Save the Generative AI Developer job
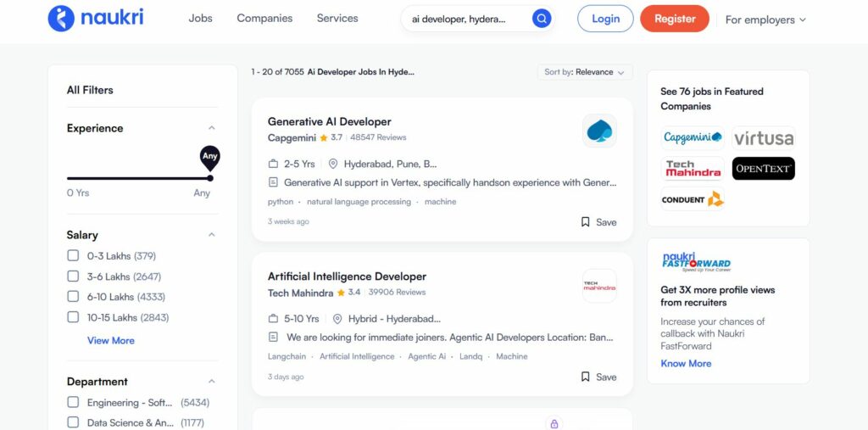The width and height of the screenshot is (868, 430). [x=598, y=222]
